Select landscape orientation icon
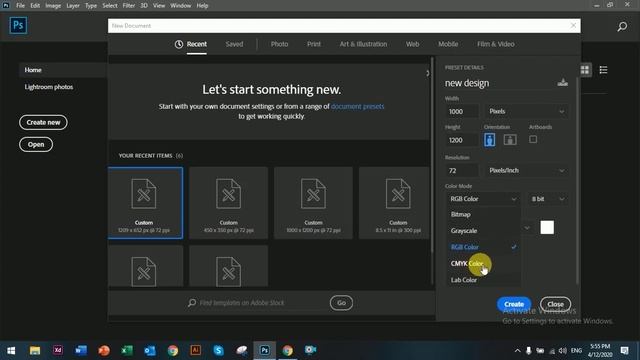Screen dimensions: 640x360 pos(510,140)
